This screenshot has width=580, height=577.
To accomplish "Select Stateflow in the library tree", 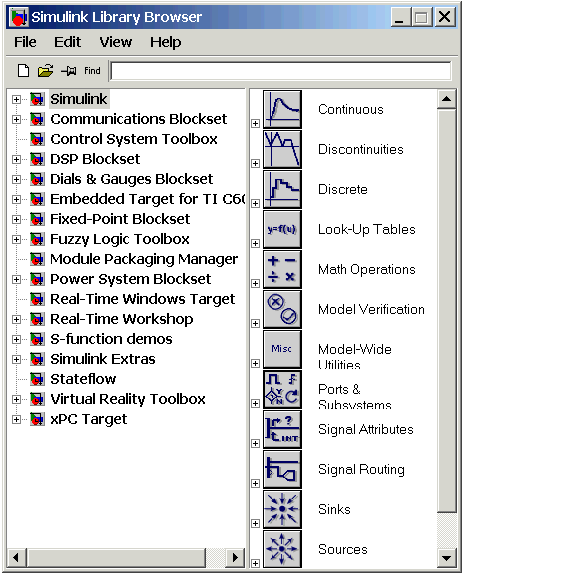I will pos(83,379).
